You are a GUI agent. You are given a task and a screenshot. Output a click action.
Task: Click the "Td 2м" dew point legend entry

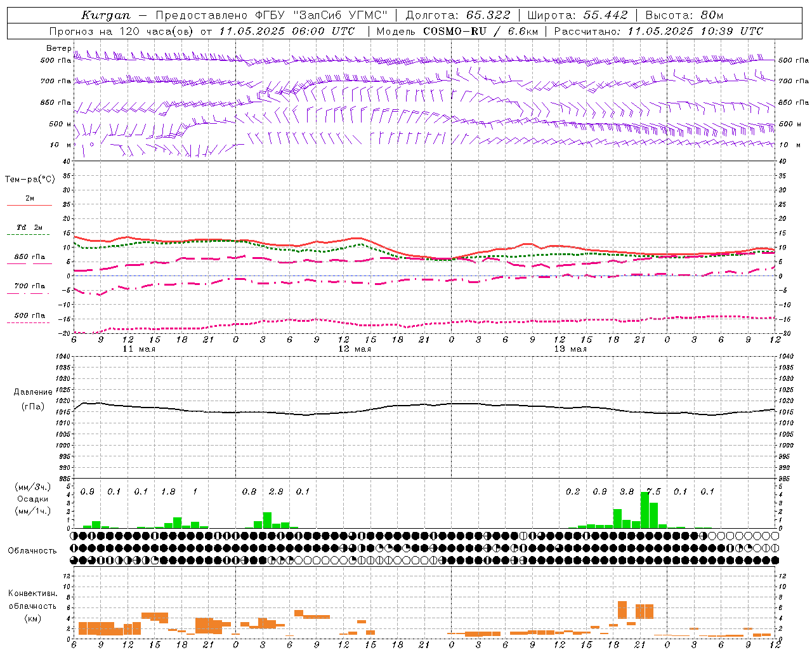pos(29,227)
